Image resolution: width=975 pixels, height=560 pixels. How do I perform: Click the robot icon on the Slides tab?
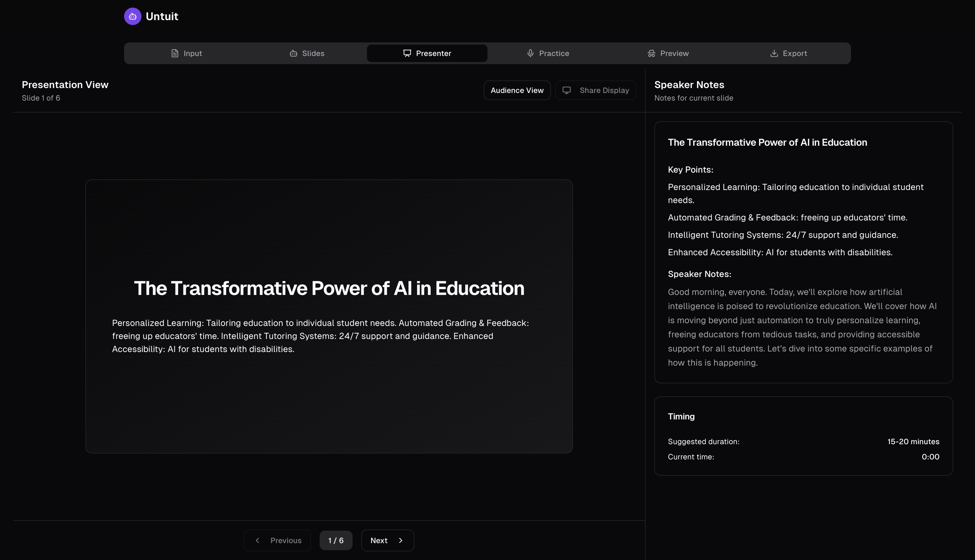pyautogui.click(x=293, y=53)
